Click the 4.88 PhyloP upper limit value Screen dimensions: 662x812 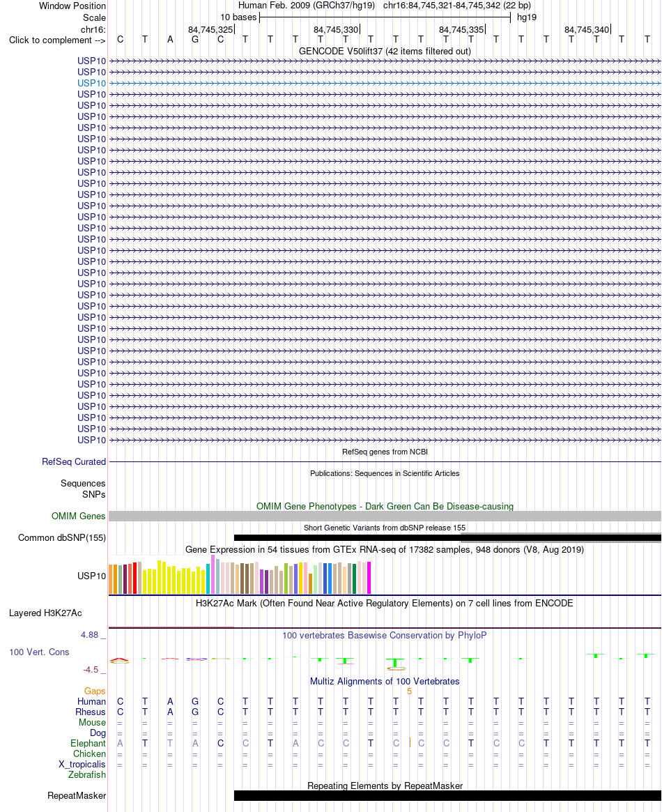[x=89, y=635]
